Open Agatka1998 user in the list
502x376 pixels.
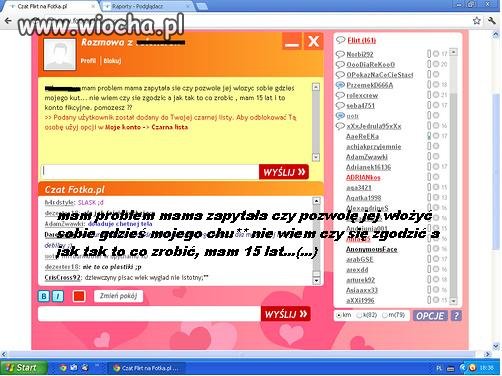363,198
